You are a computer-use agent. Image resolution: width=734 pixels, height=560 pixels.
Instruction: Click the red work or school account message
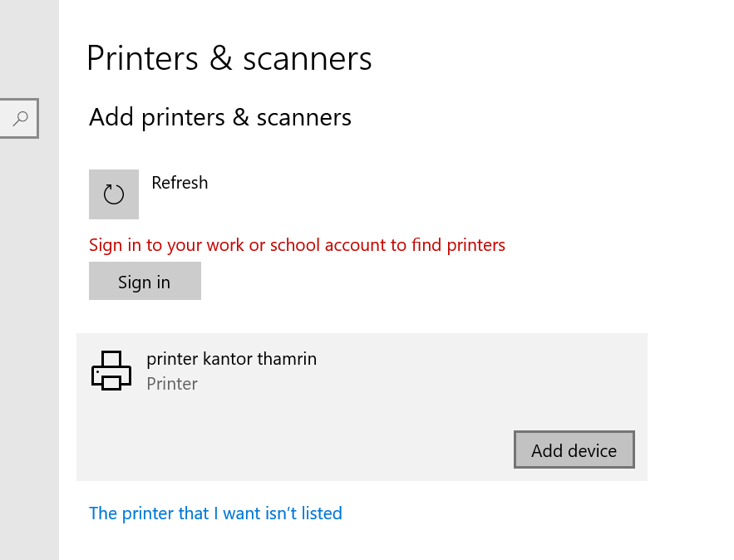click(x=297, y=245)
